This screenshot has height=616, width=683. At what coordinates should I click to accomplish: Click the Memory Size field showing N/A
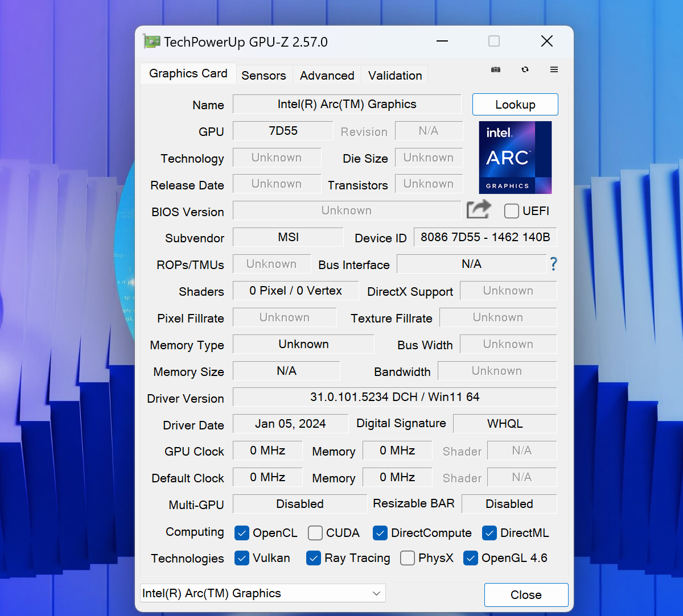coord(286,371)
